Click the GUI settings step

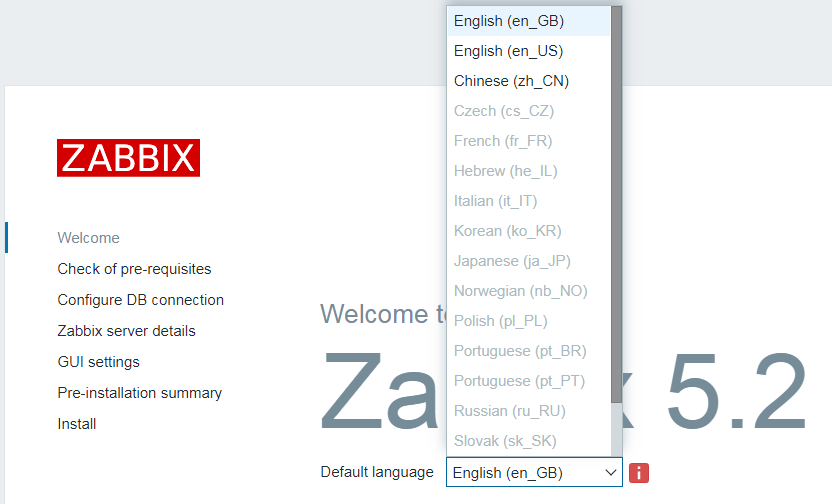click(99, 362)
